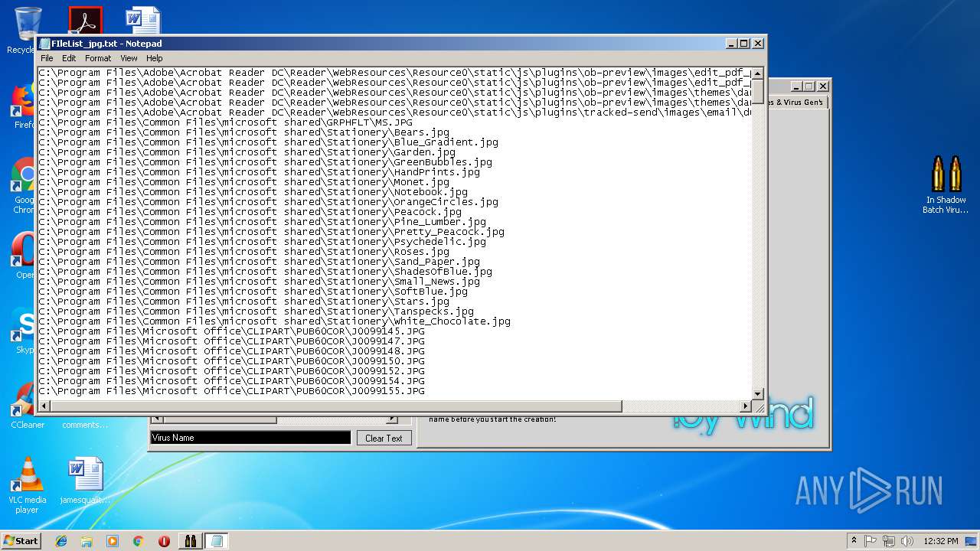Screen dimensions: 980x551
Task: Click the Notepad title bar icon
Action: point(45,44)
